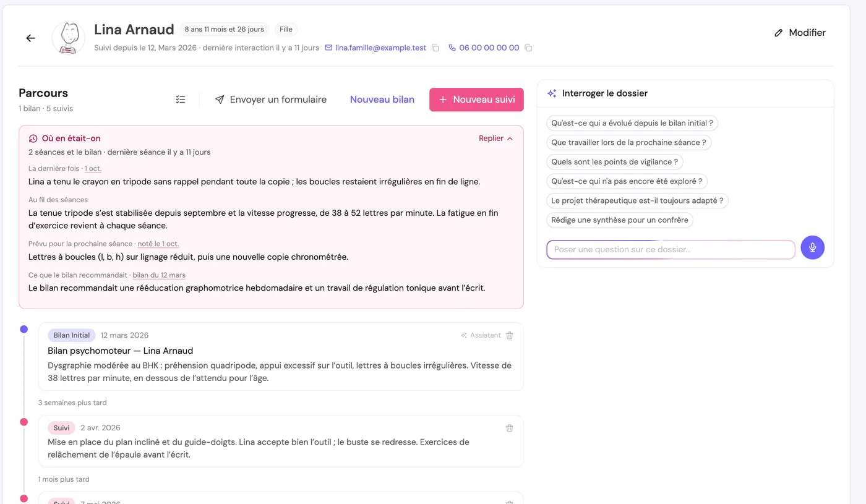The image size is (866, 504).
Task: Select Rédige une synthèse pour un confrère
Action: coord(620,220)
